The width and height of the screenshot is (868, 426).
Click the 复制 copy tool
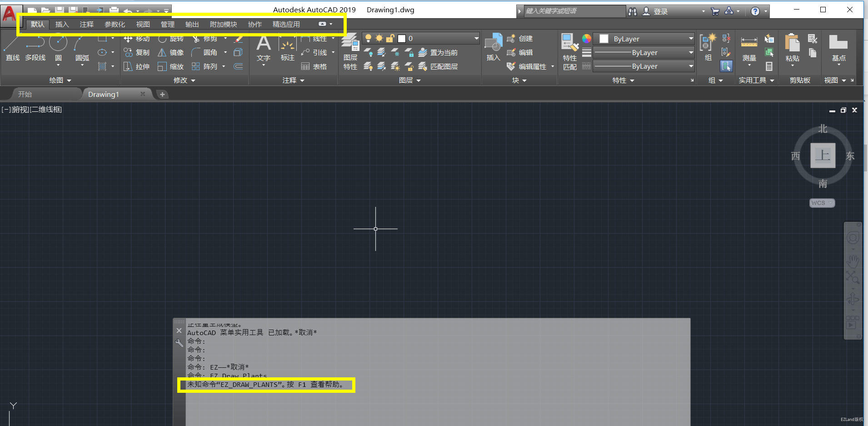[137, 53]
